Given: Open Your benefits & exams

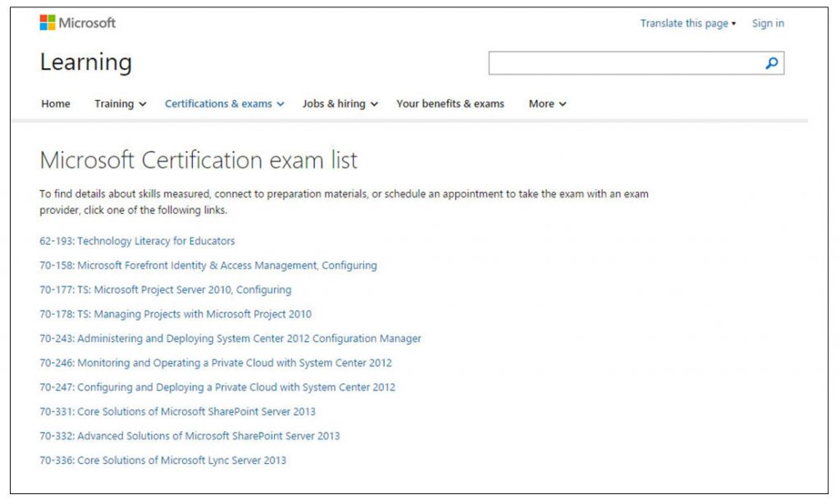Looking at the screenshot, I should [450, 104].
